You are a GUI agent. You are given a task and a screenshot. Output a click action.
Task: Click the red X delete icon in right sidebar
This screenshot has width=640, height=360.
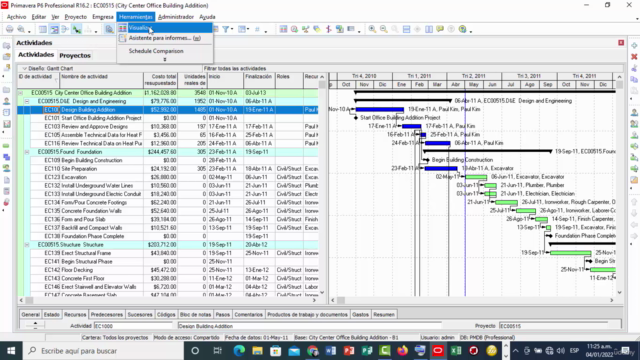[634, 57]
